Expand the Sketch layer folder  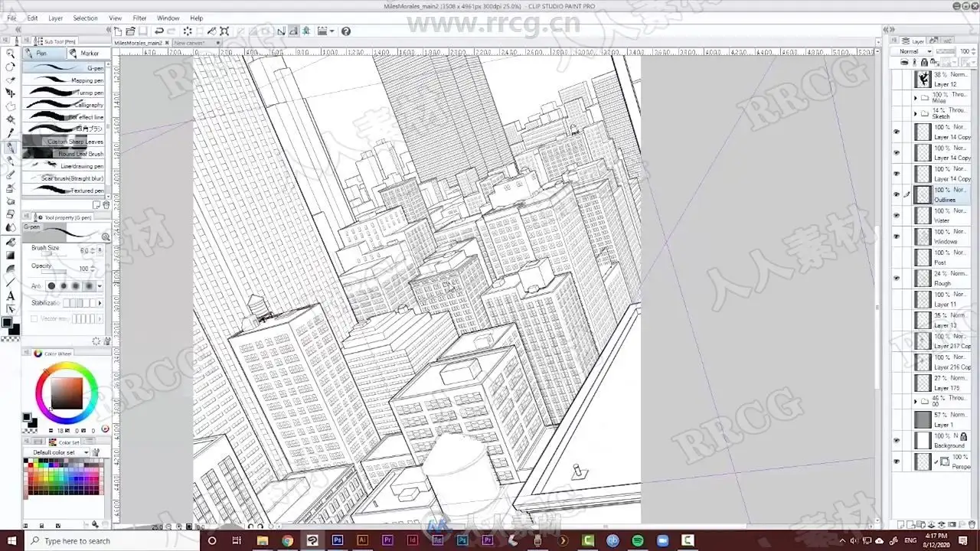click(916, 114)
